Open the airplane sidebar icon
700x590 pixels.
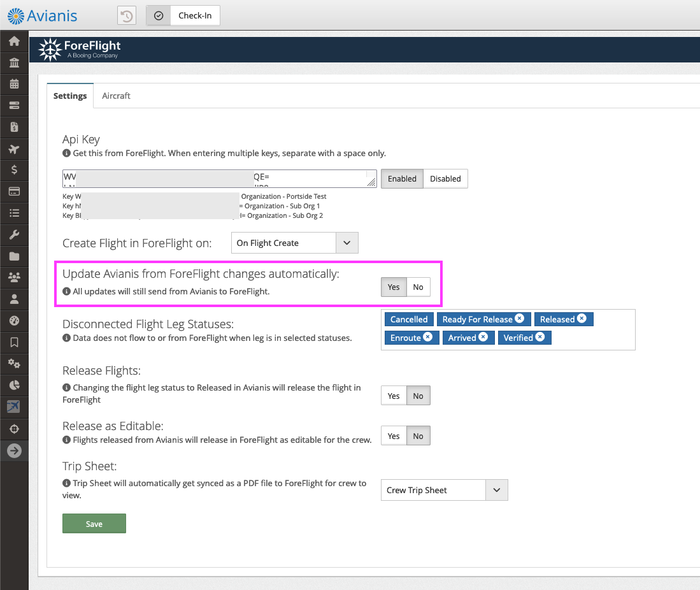coord(14,148)
